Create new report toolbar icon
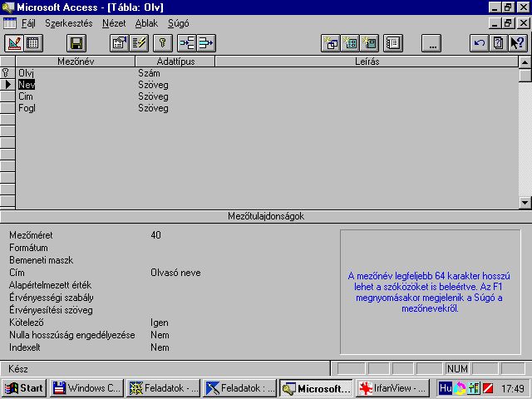 click(x=369, y=43)
